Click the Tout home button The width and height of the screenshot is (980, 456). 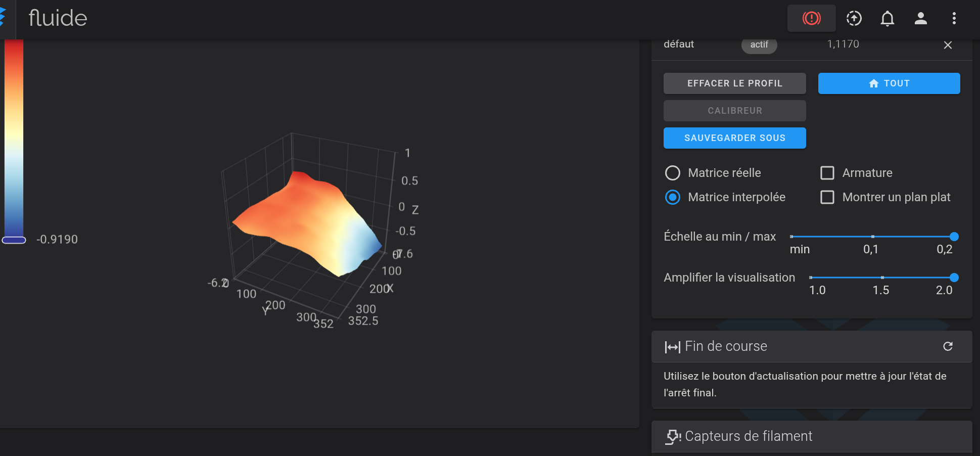[x=889, y=83]
